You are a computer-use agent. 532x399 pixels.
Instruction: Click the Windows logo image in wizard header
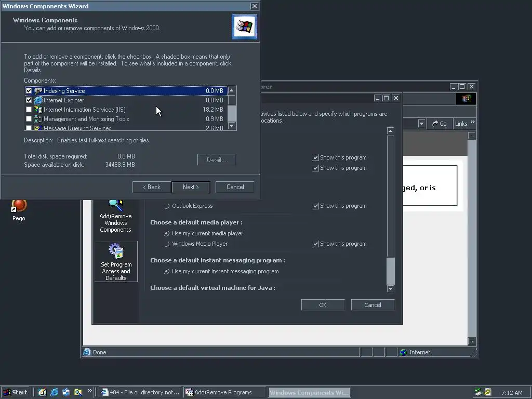pyautogui.click(x=245, y=26)
